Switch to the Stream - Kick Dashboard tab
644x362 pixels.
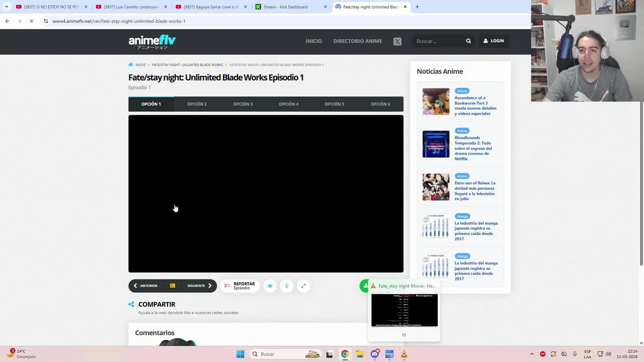click(290, 7)
